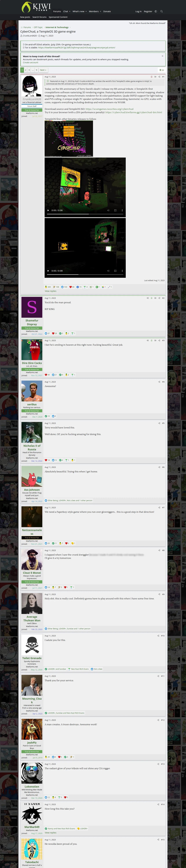Open CrunkLord420's avatar image
Viewport: 186px width, 868px height.
pos(32,86)
